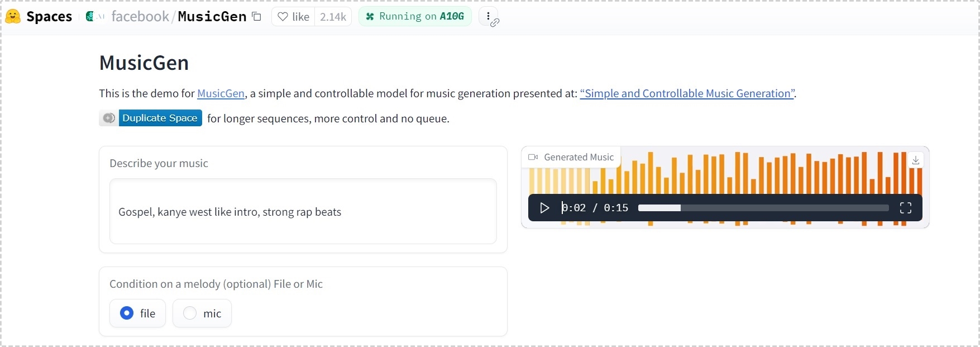The height and width of the screenshot is (347, 980).
Task: Follow the MusicGen hyperlink in the description
Action: pos(221,93)
